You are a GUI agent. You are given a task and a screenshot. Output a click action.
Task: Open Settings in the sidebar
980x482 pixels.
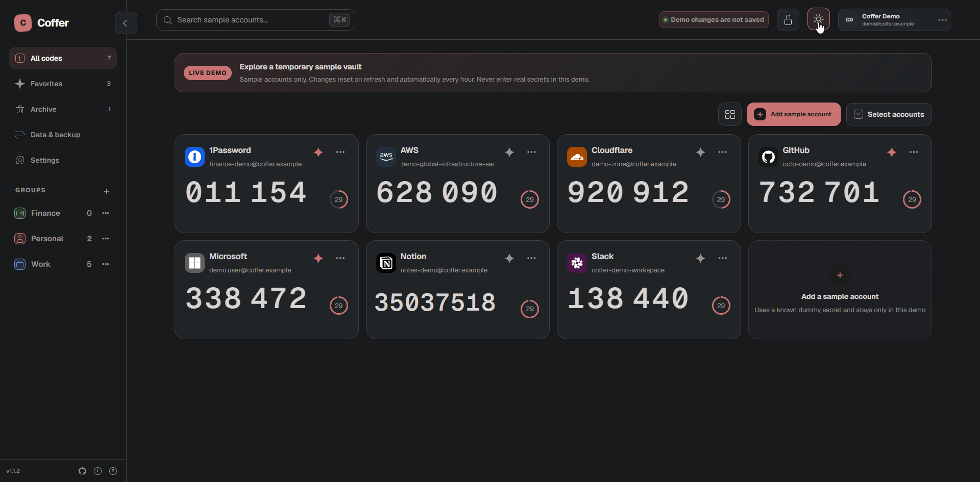pos(63,160)
